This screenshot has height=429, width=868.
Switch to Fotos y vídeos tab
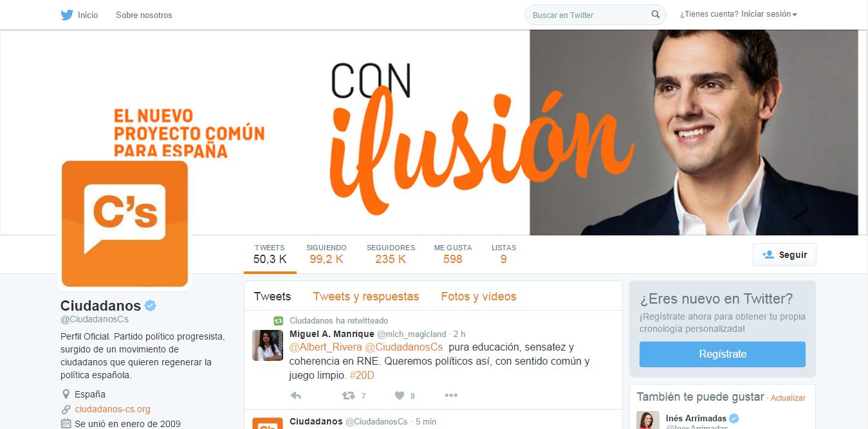point(479,297)
